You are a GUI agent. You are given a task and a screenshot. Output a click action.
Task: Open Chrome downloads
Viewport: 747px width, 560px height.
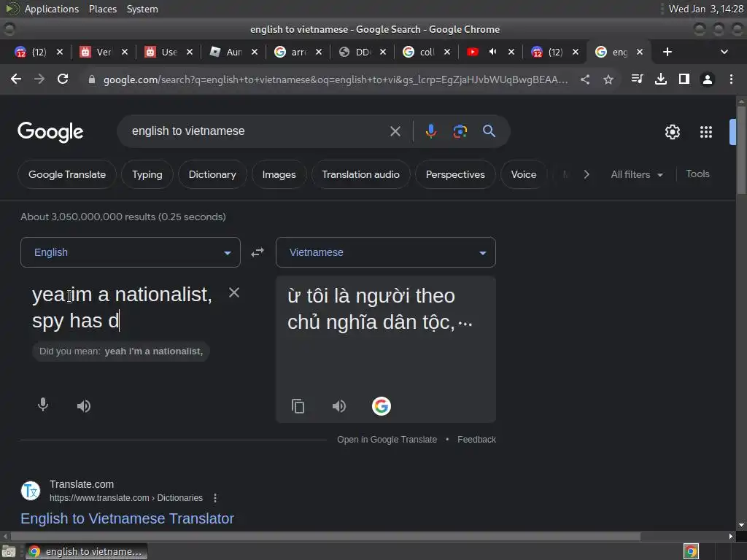(x=661, y=79)
